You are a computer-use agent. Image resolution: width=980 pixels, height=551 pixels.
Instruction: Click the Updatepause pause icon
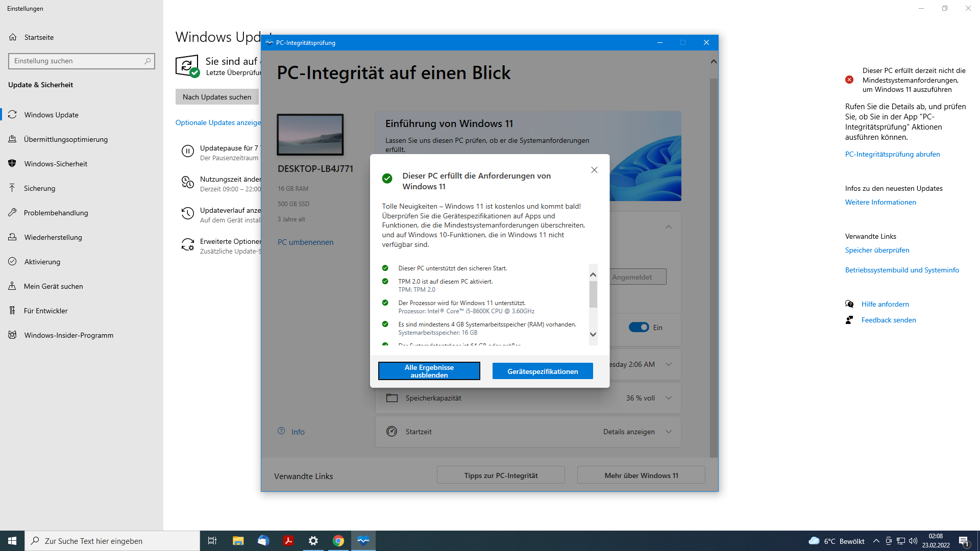coord(188,152)
